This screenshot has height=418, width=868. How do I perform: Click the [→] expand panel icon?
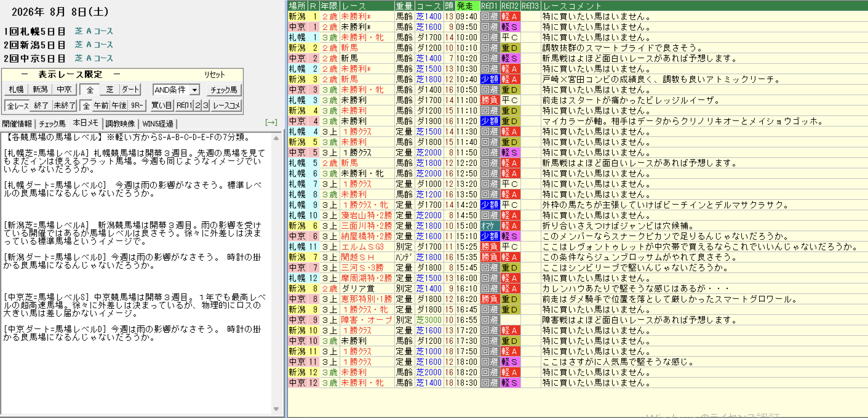[271, 122]
